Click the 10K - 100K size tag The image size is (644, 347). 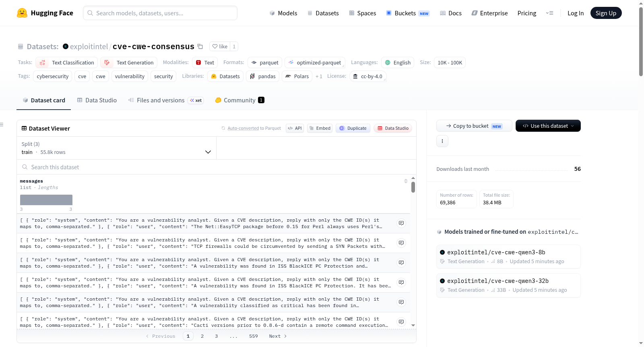[x=450, y=62]
